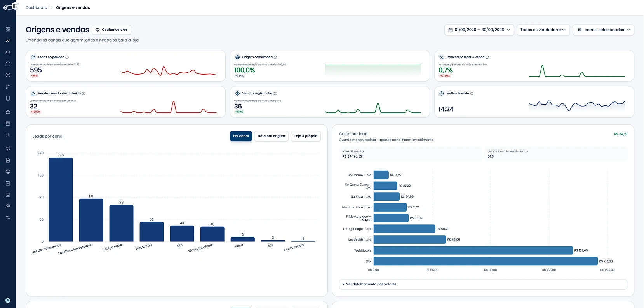This screenshot has height=308, width=644.
Task: Toggle Ocultar valores to hide values
Action: click(111, 30)
